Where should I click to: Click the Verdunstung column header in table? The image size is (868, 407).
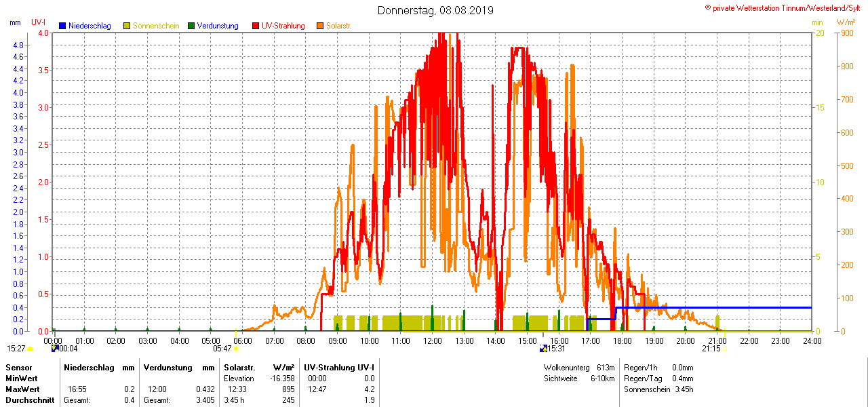[x=167, y=367]
